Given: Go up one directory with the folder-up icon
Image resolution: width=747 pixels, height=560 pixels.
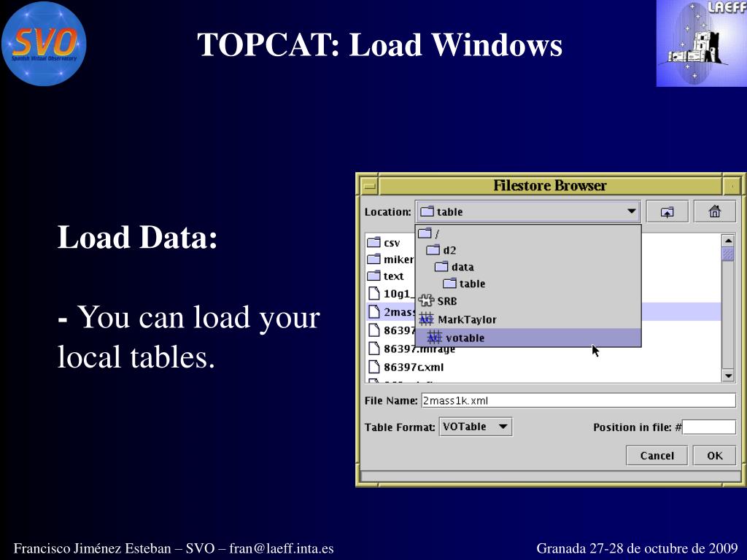Looking at the screenshot, I should click(x=667, y=212).
